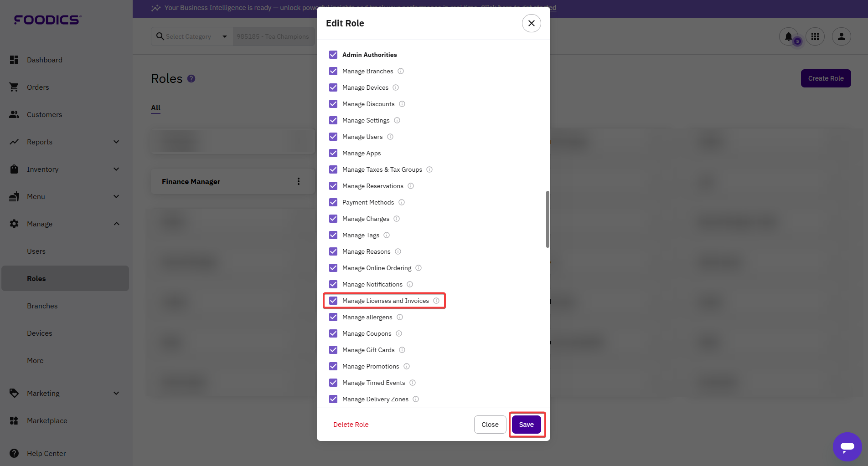Click the Menu food icon

coord(14,196)
